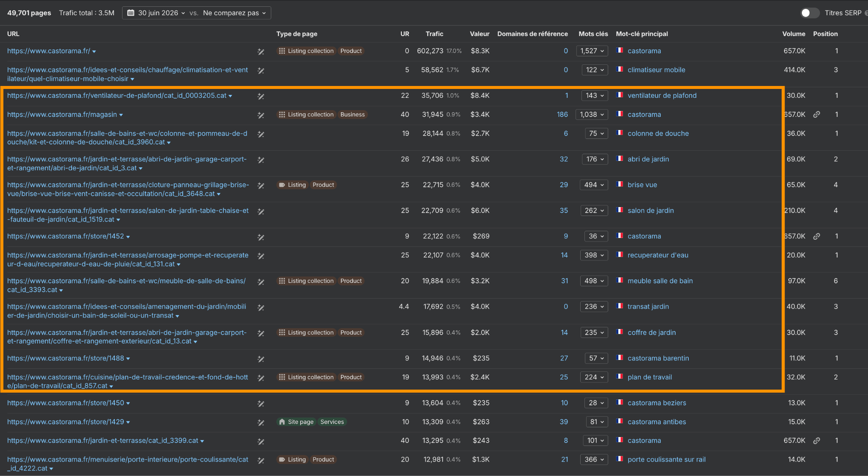This screenshot has height=476, width=868.
Task: Sort by the UR column header
Action: 405,34
